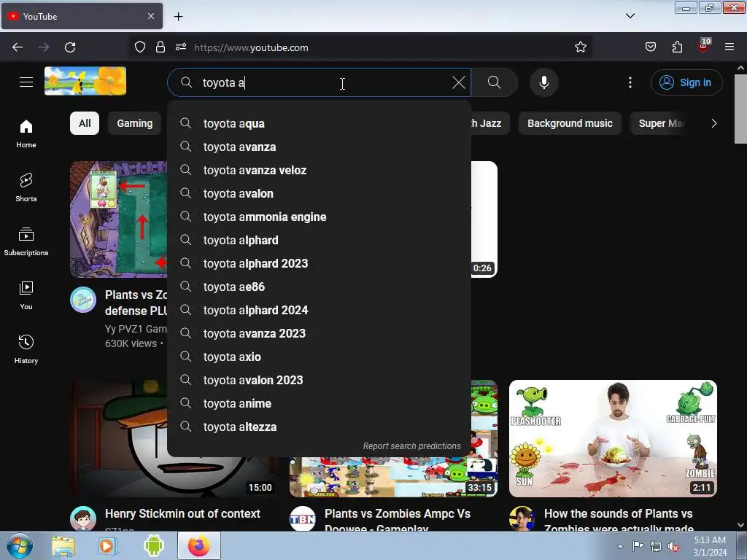This screenshot has height=560, width=747.
Task: Choose suggestion toyota altezza
Action: [319, 427]
